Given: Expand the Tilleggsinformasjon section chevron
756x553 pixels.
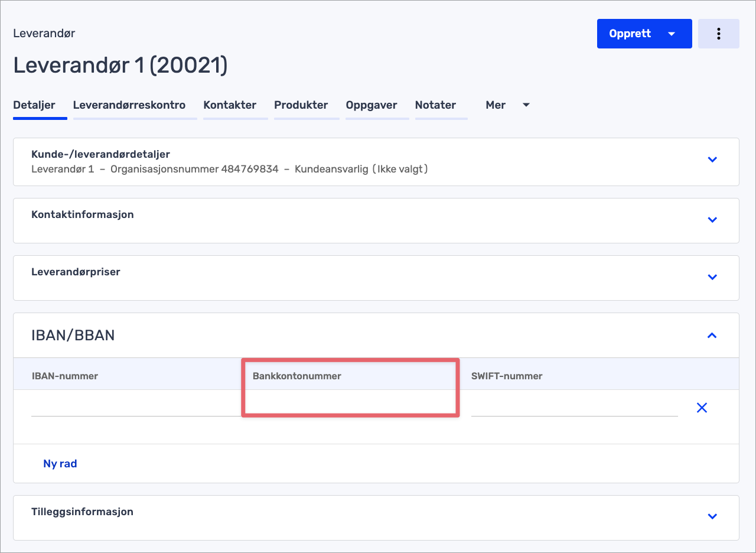Looking at the screenshot, I should pos(712,516).
